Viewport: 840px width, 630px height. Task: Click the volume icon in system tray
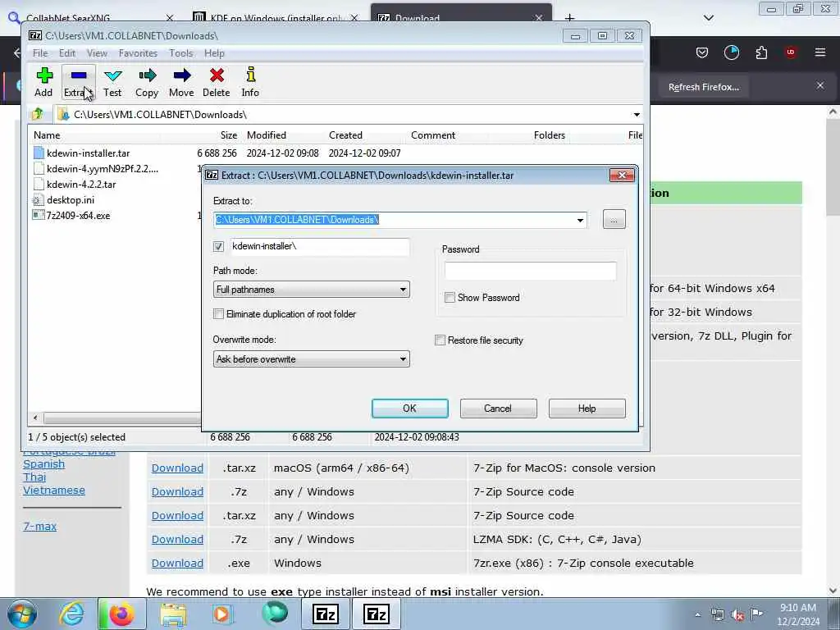[737, 615]
